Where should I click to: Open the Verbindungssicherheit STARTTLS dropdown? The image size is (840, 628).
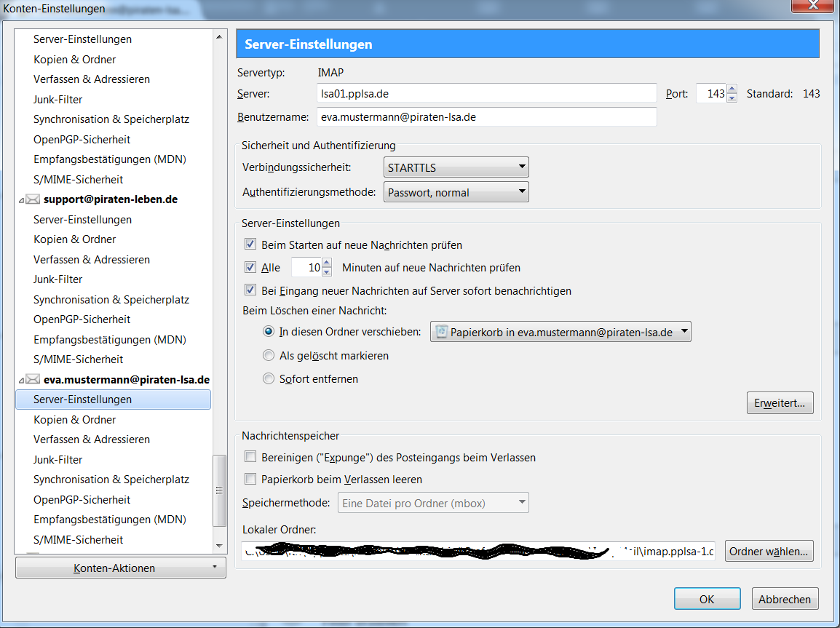tap(456, 168)
